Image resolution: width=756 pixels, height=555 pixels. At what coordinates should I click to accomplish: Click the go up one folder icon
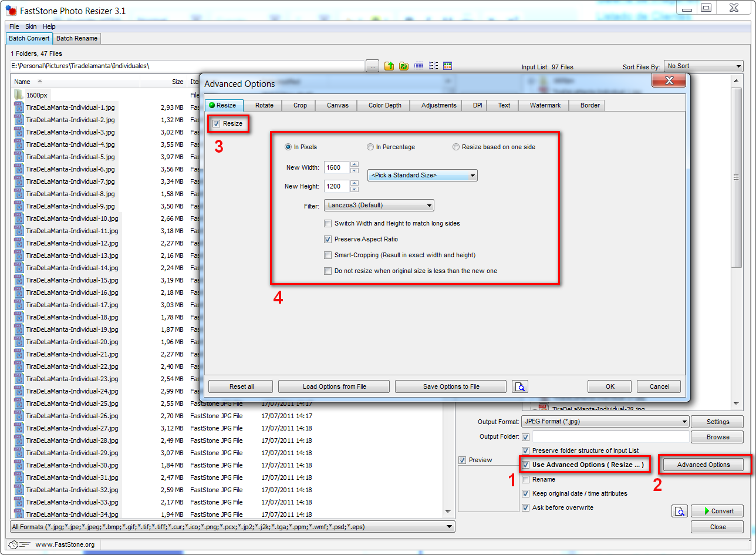(389, 66)
